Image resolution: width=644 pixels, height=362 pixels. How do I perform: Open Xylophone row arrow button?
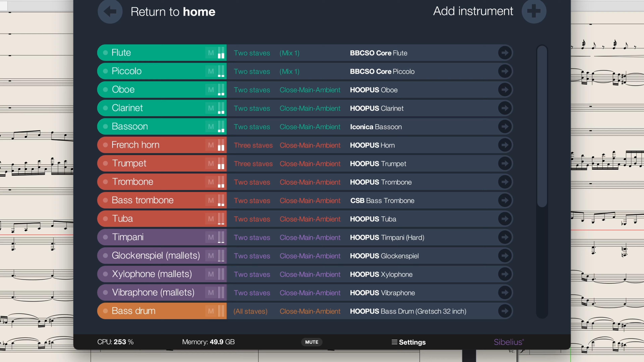pos(505,274)
